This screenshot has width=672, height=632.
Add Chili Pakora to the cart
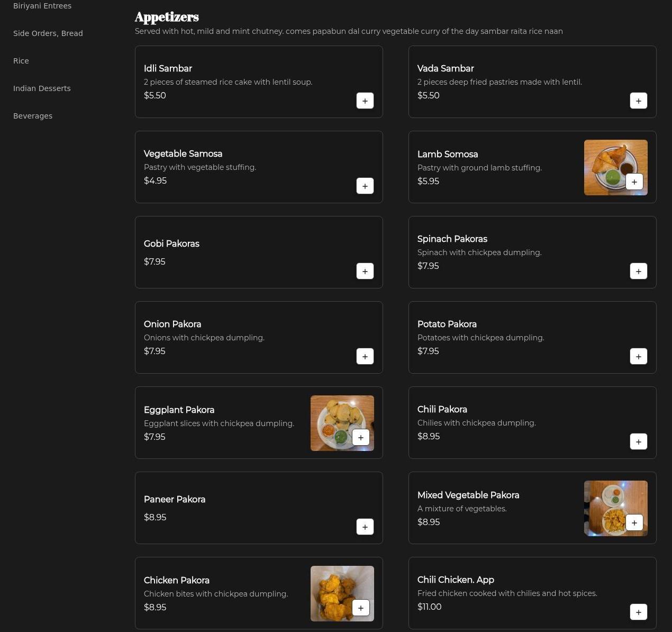(x=638, y=441)
